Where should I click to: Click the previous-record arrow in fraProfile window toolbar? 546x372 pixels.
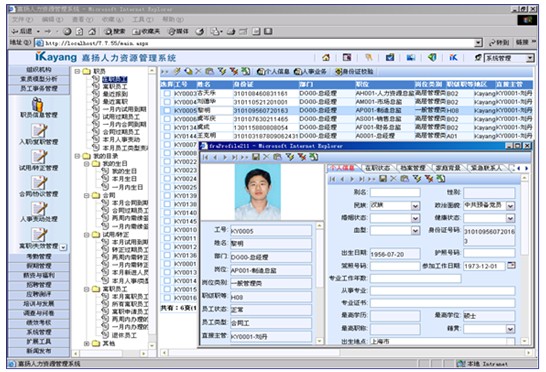(215, 157)
